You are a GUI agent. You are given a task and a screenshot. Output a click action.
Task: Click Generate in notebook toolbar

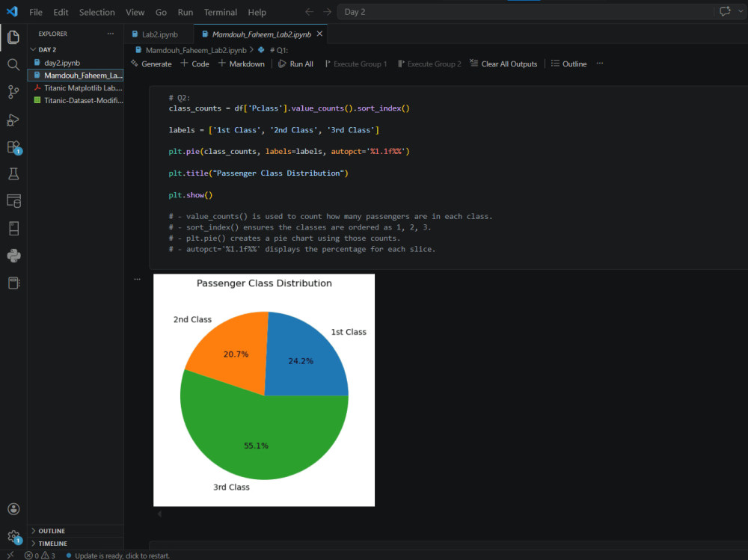(x=151, y=64)
